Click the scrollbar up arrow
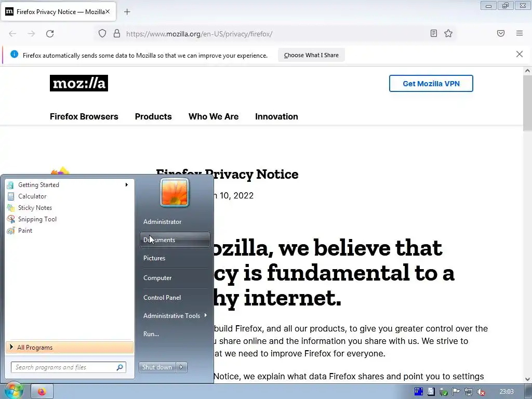 527,71
